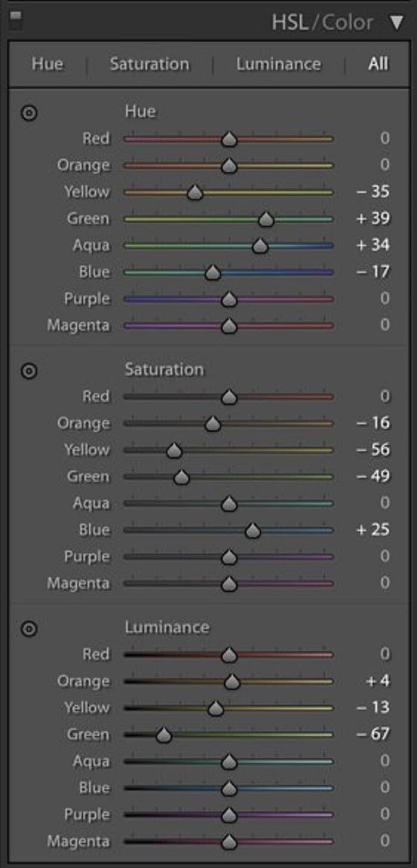Click the Yellow saturation value -56
The width and height of the screenshot is (417, 868).
coord(373,449)
